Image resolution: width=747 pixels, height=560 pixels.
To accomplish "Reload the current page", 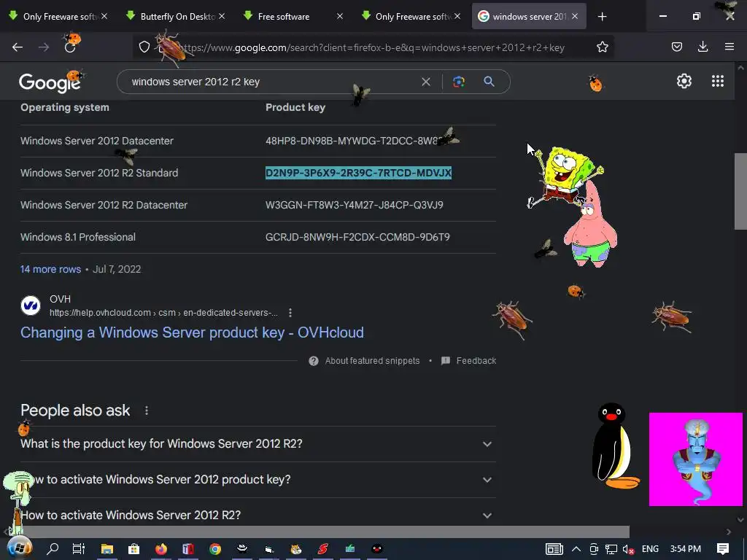I will pos(70,47).
